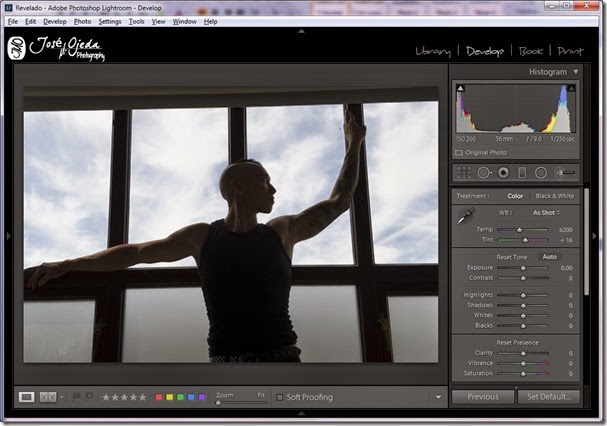Image resolution: width=607 pixels, height=426 pixels.
Task: Open the View menu
Action: (x=158, y=22)
